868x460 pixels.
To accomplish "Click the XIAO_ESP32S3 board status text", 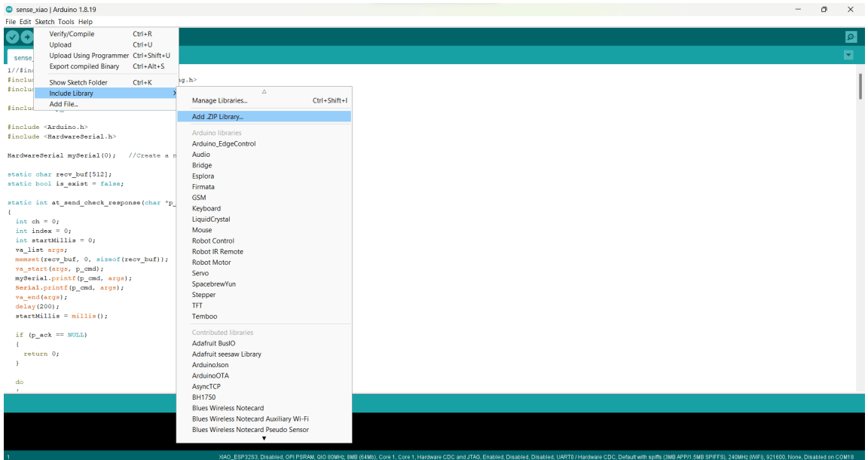I will 535,457.
